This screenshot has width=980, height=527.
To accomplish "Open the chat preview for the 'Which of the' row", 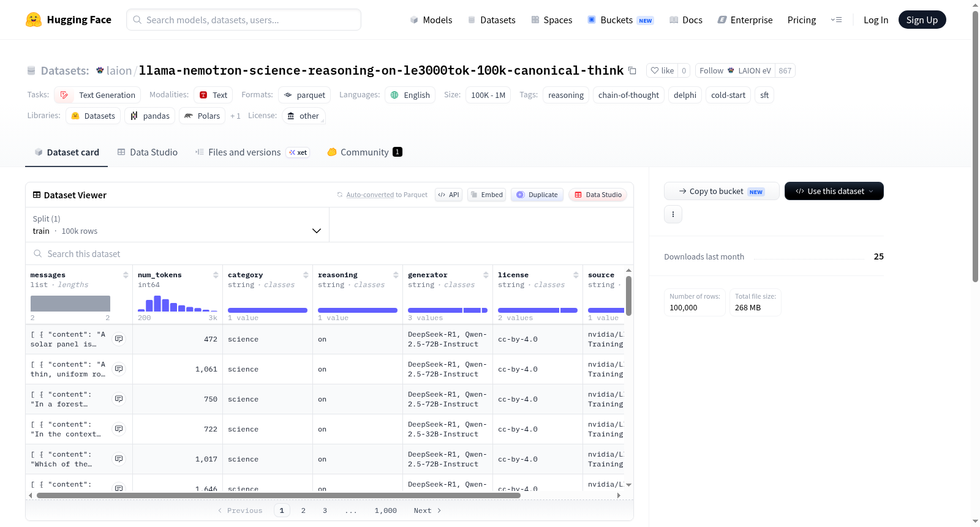I will pyautogui.click(x=119, y=459).
